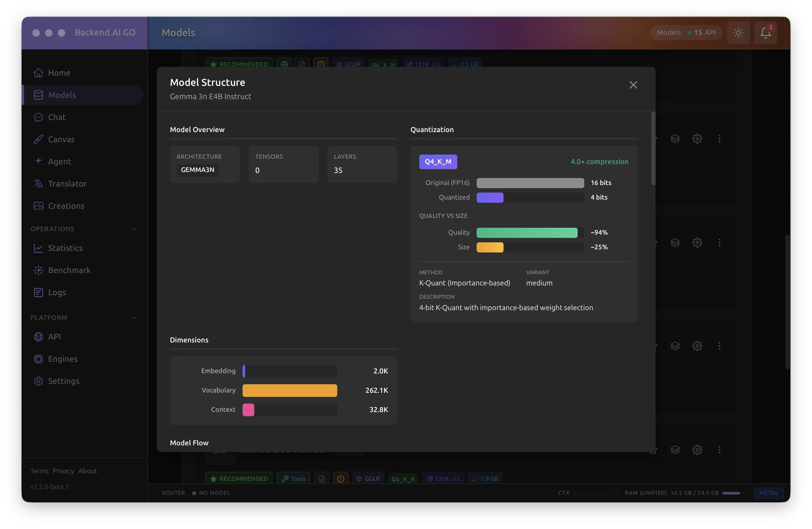
Task: Collapse the PLATFORM section chevron
Action: point(134,318)
